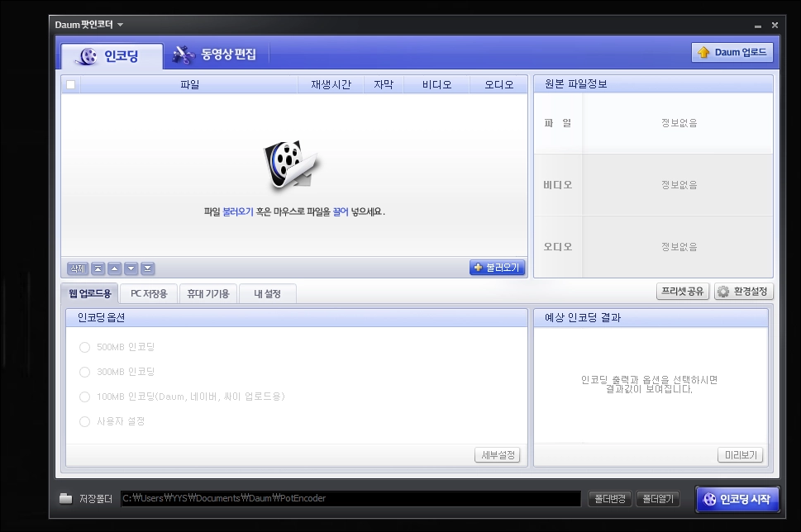The height and width of the screenshot is (532, 801).
Task: Open 환경설정 gear settings
Action: (x=743, y=292)
